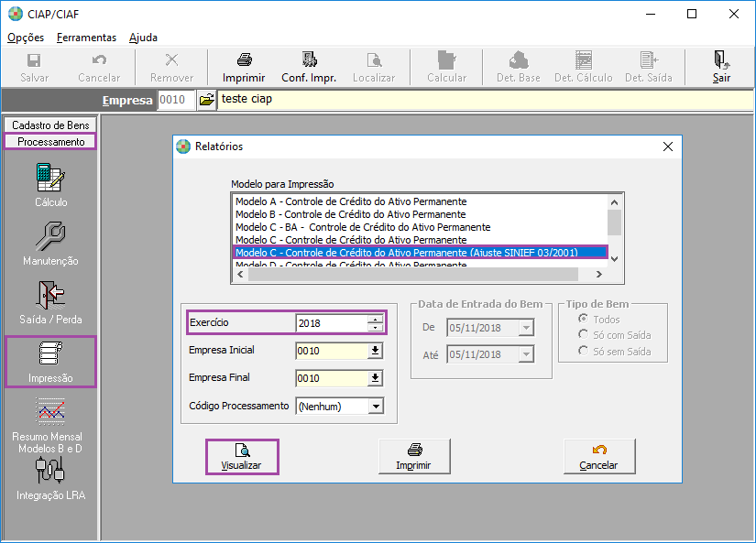The height and width of the screenshot is (543, 756).
Task: Select the Todos radio button
Action: pyautogui.click(x=583, y=320)
